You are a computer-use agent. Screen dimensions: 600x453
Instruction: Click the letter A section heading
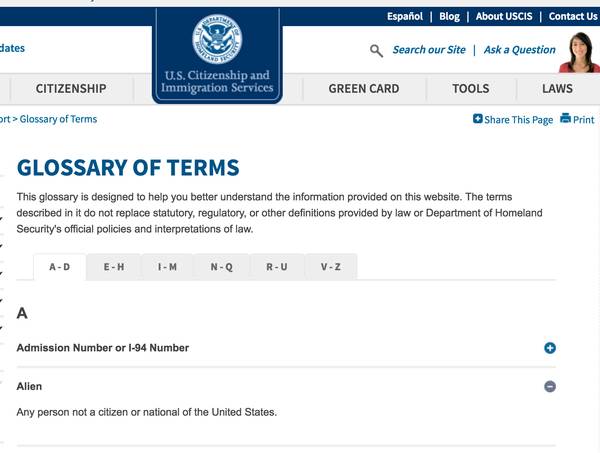22,313
